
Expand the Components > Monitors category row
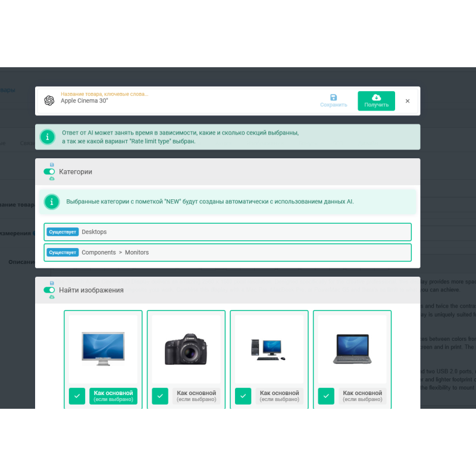point(227,252)
